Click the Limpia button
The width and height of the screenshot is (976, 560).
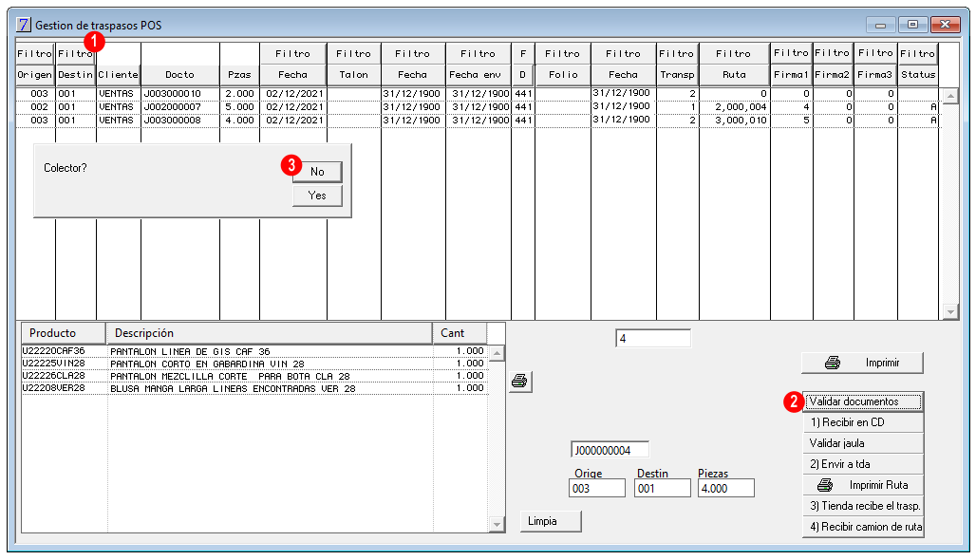[551, 521]
